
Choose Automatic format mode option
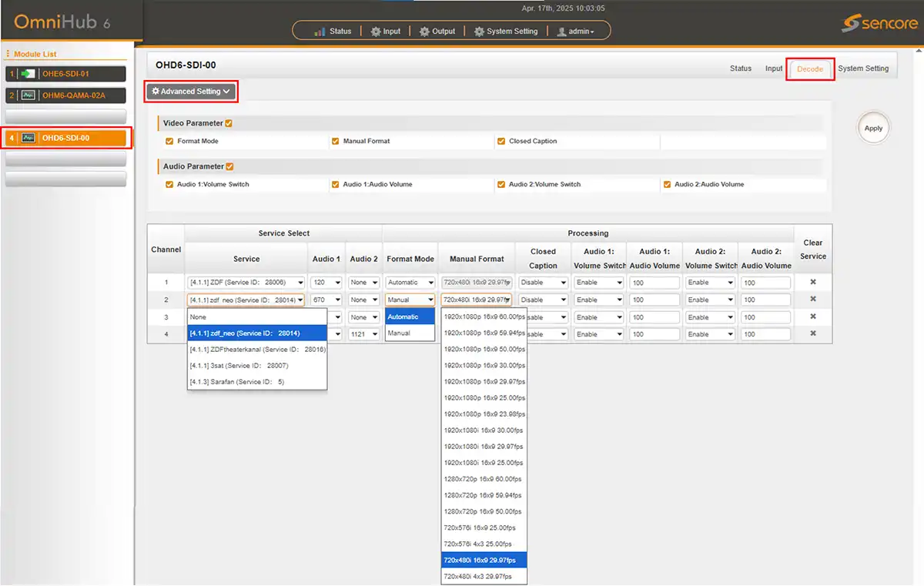tap(410, 316)
